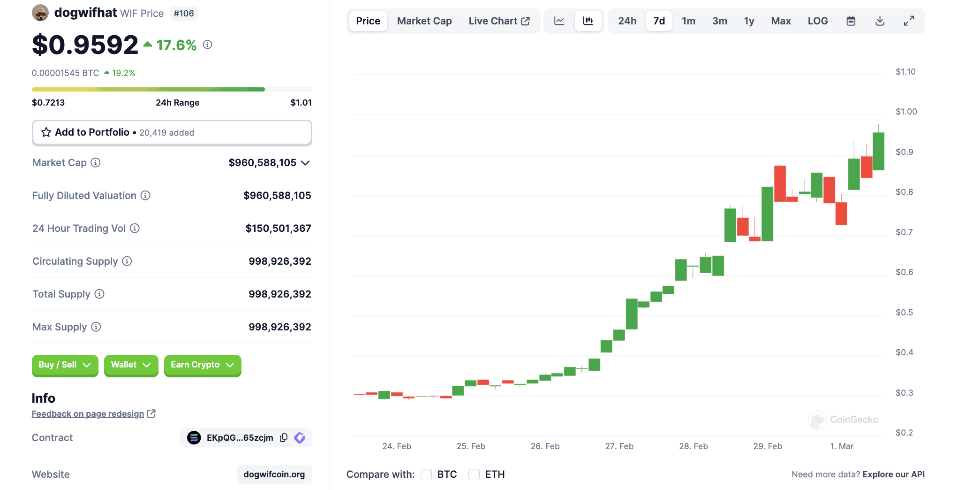Click the tall red candle on 29 Feb
Screen dimensions: 980x490
pyautogui.click(x=780, y=184)
